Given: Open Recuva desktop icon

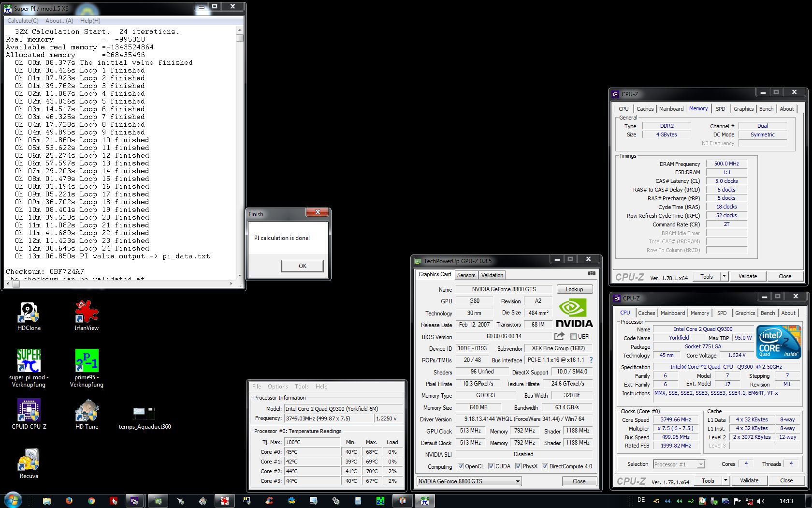Looking at the screenshot, I should pos(29,463).
